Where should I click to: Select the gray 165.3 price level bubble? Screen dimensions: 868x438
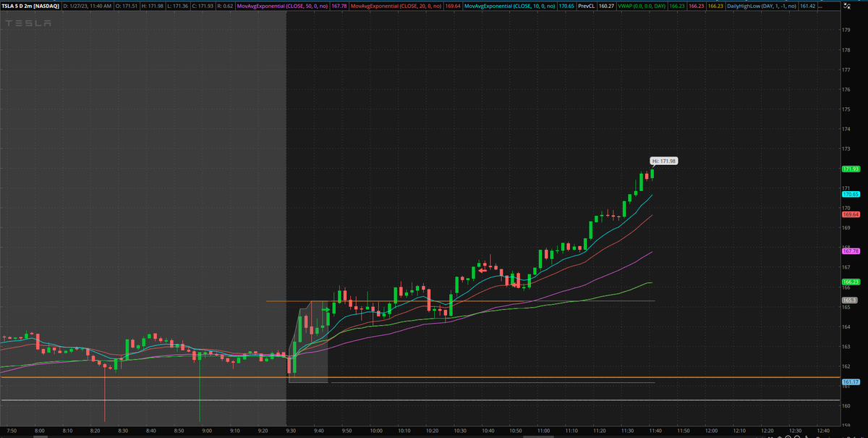tap(849, 300)
